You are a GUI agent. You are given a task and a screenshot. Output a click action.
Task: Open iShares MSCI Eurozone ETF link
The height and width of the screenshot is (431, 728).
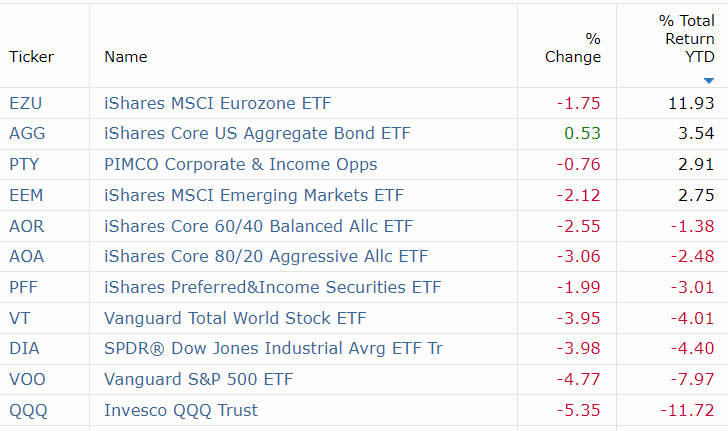217,103
